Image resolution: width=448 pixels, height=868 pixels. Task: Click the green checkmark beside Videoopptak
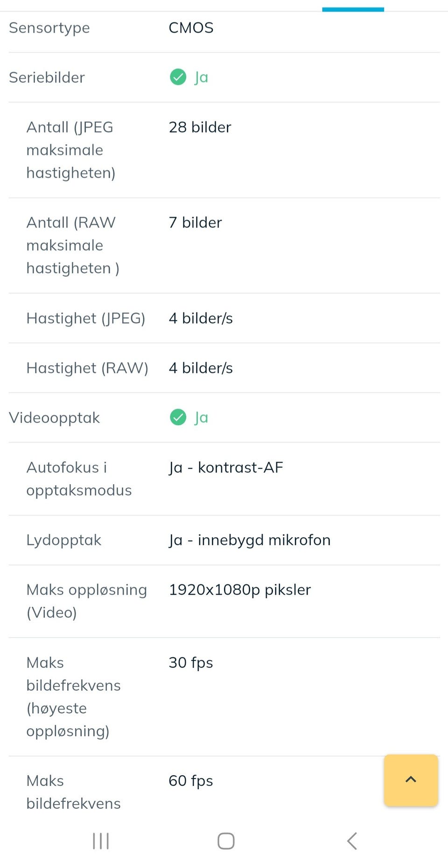point(178,417)
